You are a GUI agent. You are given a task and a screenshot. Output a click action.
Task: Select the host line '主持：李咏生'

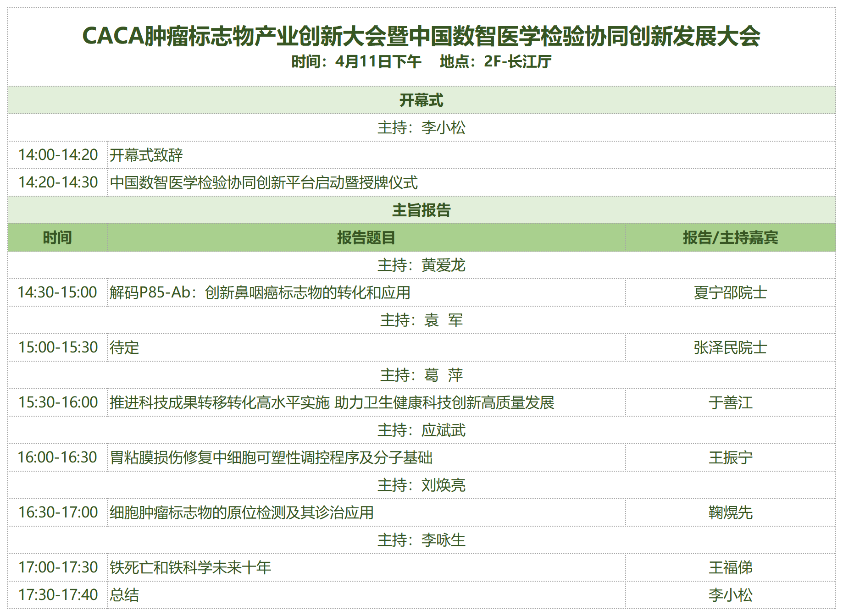(x=421, y=540)
